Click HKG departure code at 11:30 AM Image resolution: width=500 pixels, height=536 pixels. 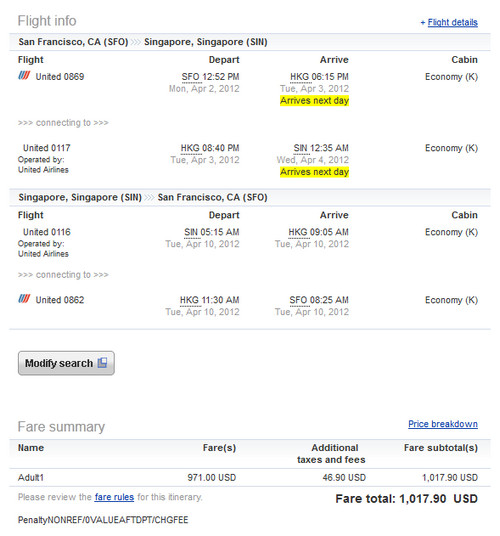point(189,300)
